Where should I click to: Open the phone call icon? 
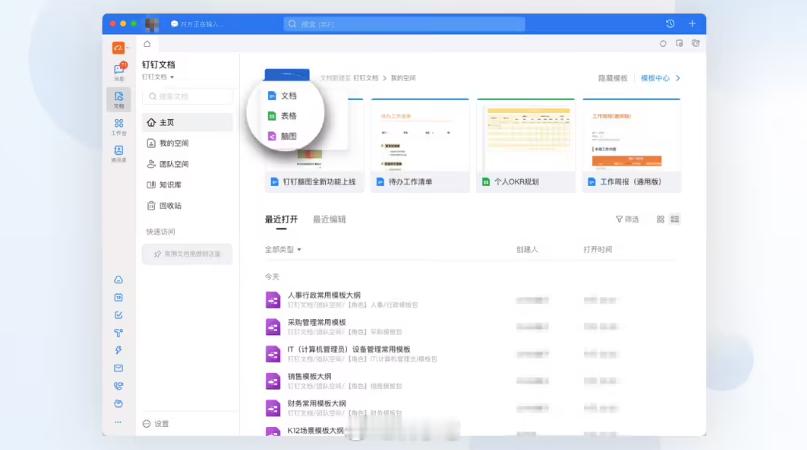[x=118, y=386]
